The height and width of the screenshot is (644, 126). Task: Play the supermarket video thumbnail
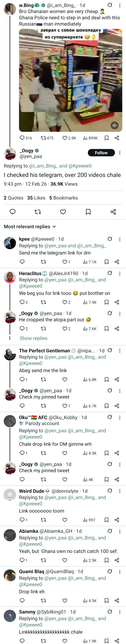pos(71,80)
